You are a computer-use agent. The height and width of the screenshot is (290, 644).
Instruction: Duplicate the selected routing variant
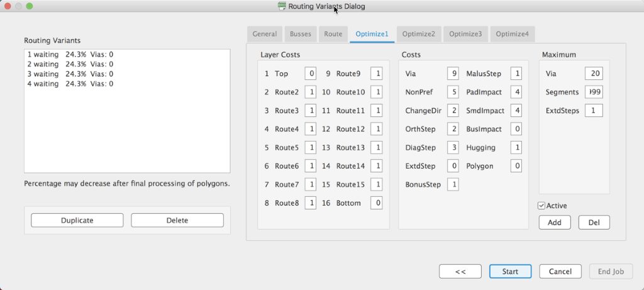click(x=77, y=220)
